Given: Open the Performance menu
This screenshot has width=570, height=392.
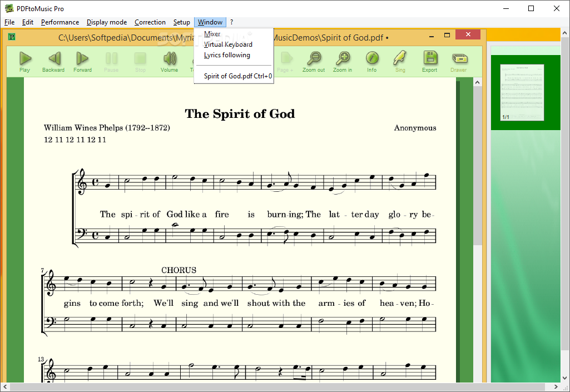Looking at the screenshot, I should (x=60, y=22).
